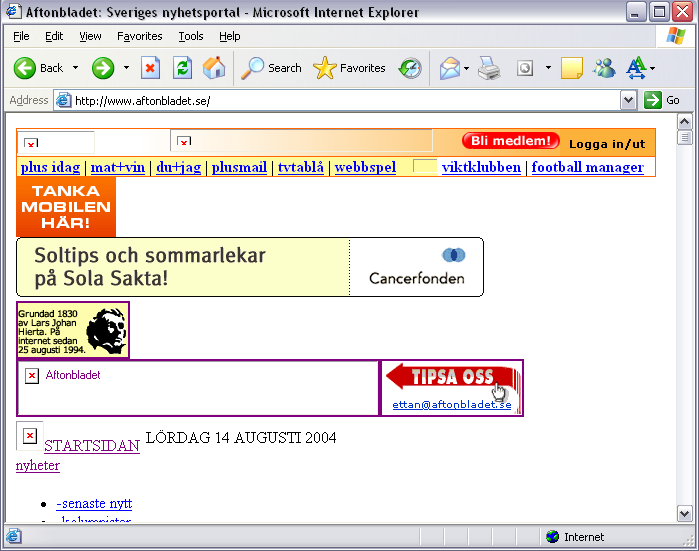Open the webbspel link

pyautogui.click(x=365, y=167)
